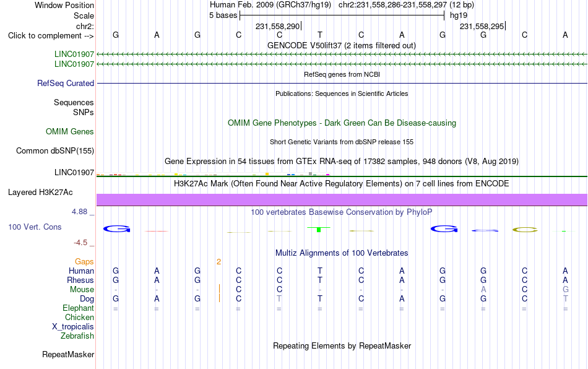Viewport: 588px width, 369px height.
Task: Click the 100 Vert. Cons label
Action: 35,227
